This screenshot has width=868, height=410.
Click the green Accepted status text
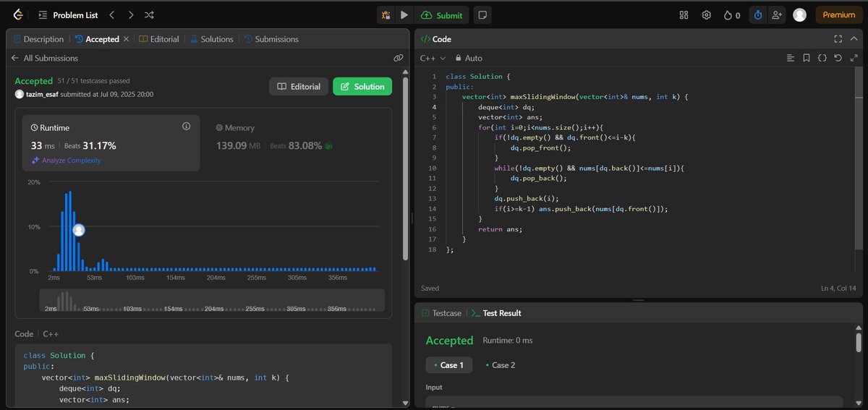click(34, 81)
